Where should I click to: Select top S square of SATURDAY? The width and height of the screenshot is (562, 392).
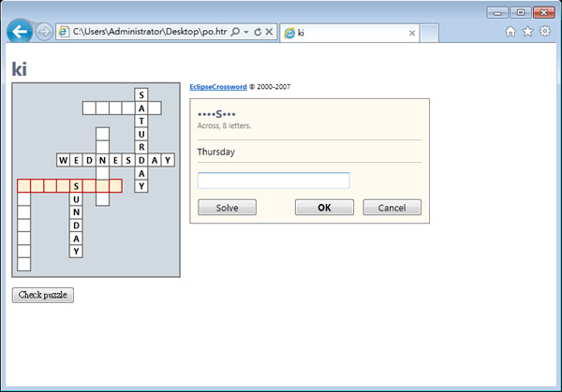[x=141, y=94]
